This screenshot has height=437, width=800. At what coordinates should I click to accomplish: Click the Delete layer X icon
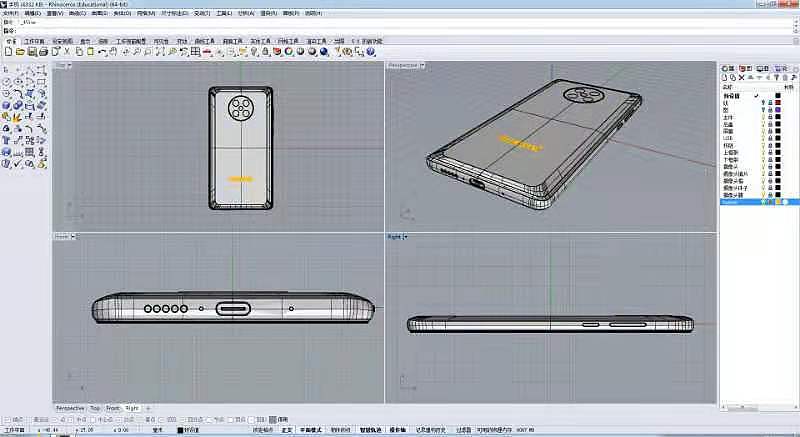[x=742, y=78]
